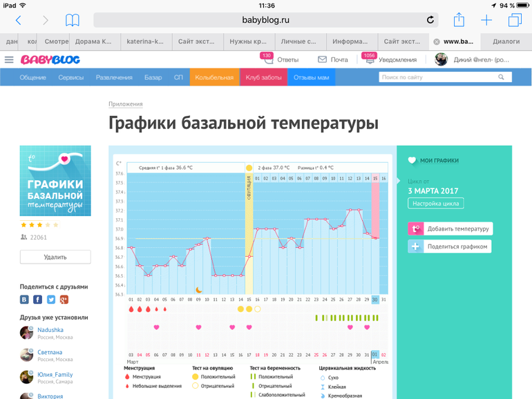Open the Safari share sheet
This screenshot has width=532, height=399.
click(458, 19)
